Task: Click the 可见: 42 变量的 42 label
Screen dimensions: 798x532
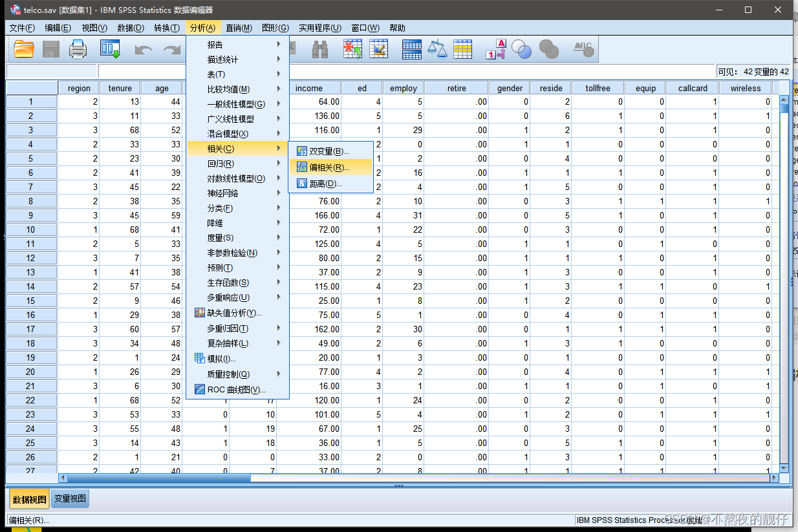Action: tap(753, 72)
